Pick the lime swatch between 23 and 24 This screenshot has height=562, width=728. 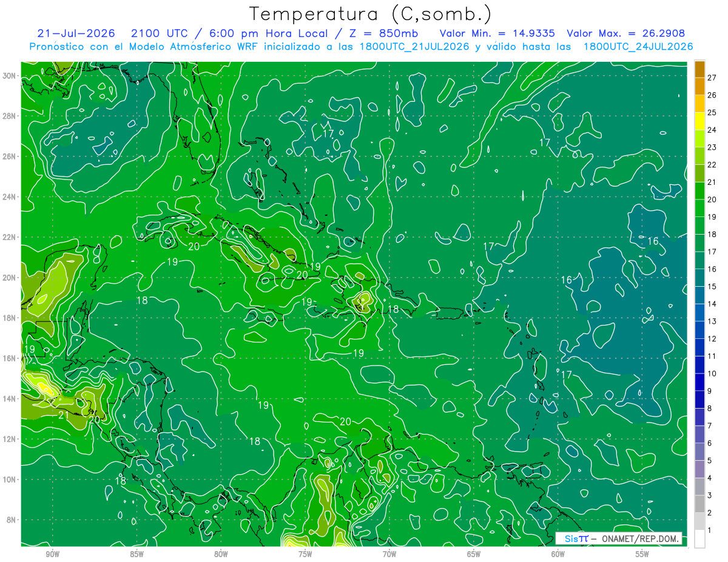[700, 138]
